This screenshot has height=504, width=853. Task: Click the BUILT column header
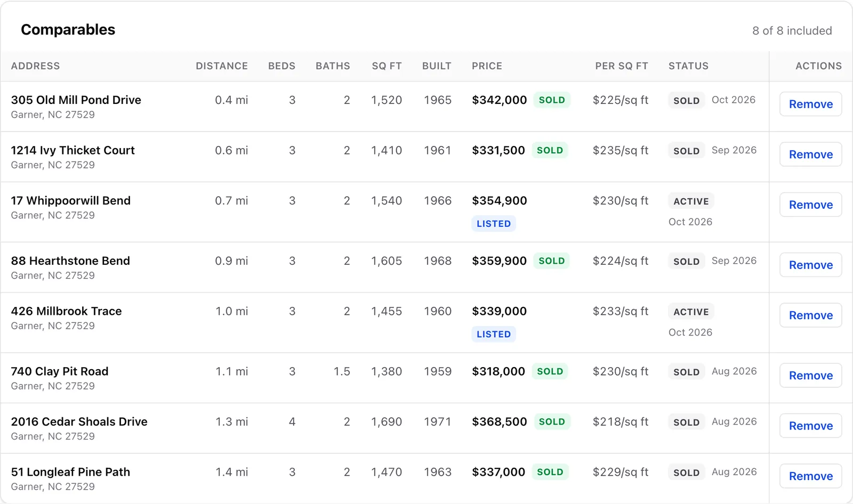437,66
